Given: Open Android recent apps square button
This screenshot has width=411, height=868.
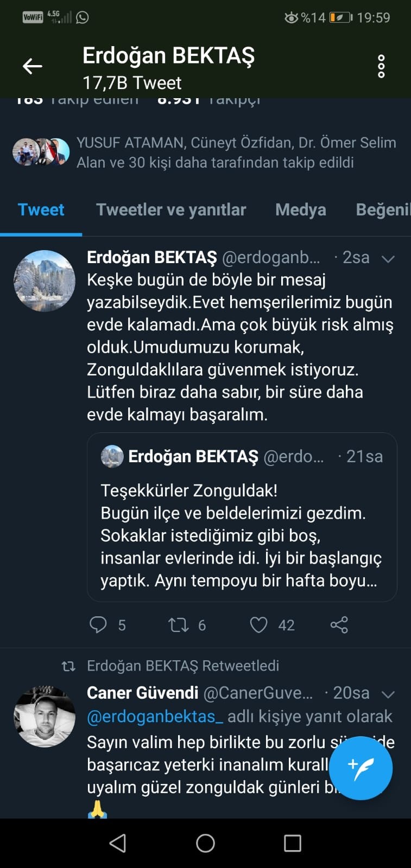Looking at the screenshot, I should 293,843.
